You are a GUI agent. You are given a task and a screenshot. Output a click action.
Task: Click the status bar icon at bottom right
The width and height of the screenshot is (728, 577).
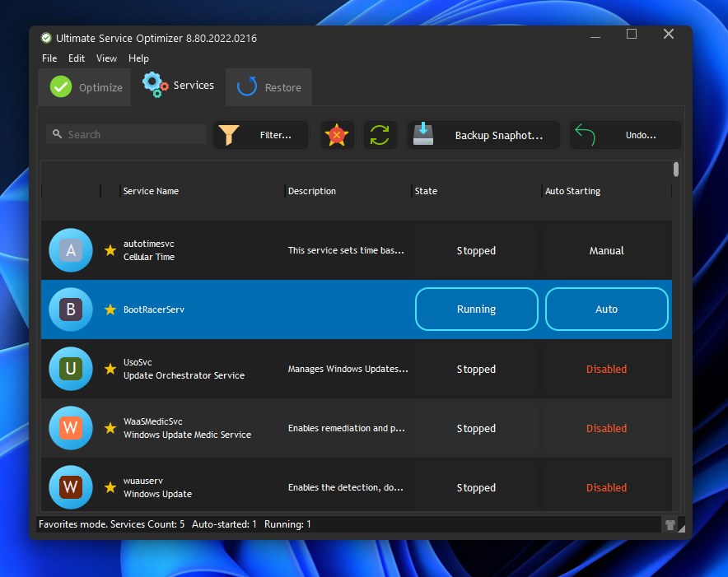point(670,524)
